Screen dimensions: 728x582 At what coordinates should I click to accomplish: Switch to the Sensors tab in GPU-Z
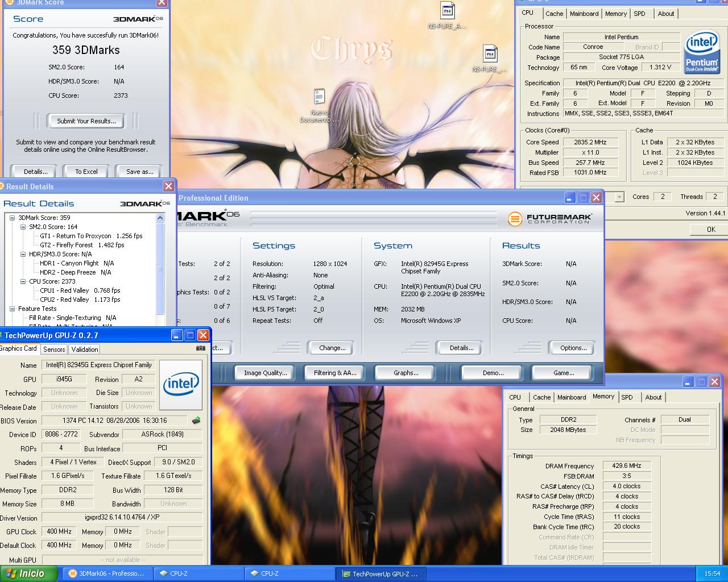coord(54,350)
